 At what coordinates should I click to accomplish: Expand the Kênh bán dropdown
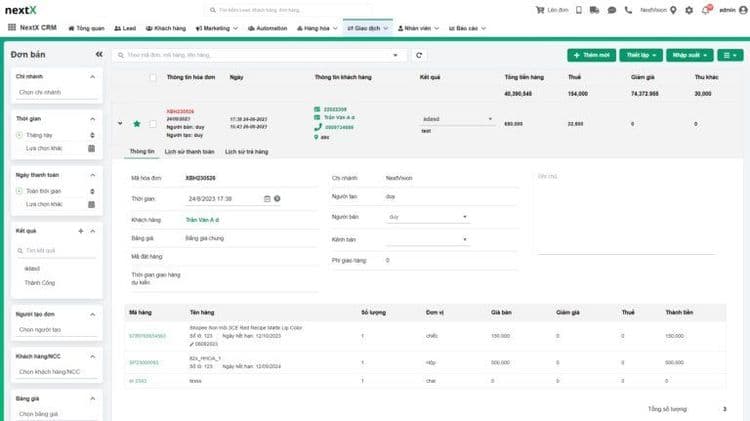tap(427, 239)
